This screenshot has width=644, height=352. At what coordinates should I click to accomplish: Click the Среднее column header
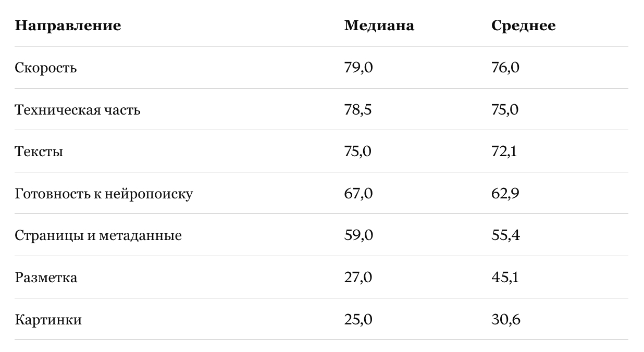(x=524, y=26)
